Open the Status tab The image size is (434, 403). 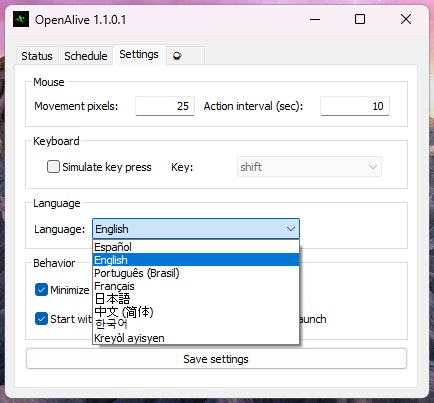37,56
